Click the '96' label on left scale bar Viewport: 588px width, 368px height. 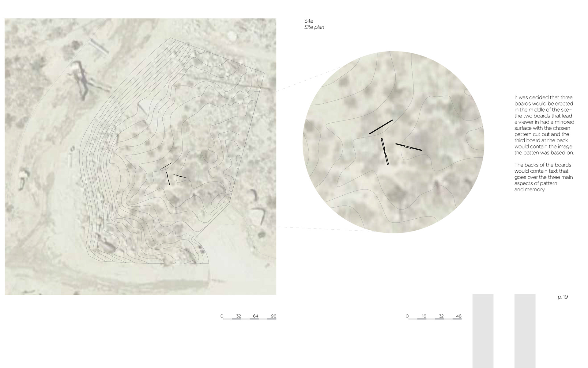[x=273, y=316]
